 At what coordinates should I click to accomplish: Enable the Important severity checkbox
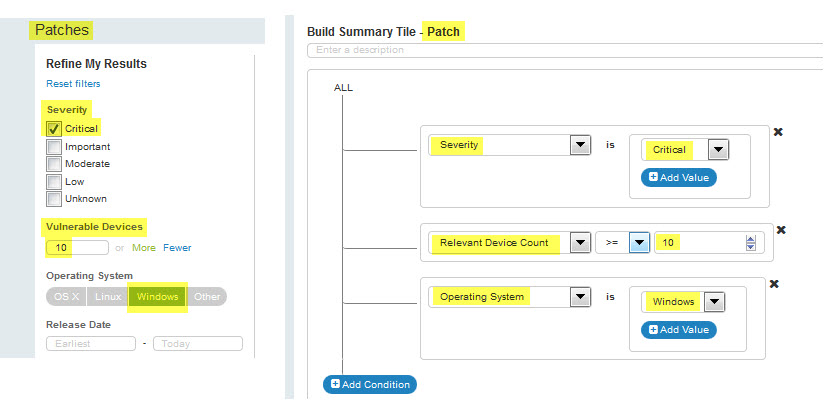pos(54,146)
